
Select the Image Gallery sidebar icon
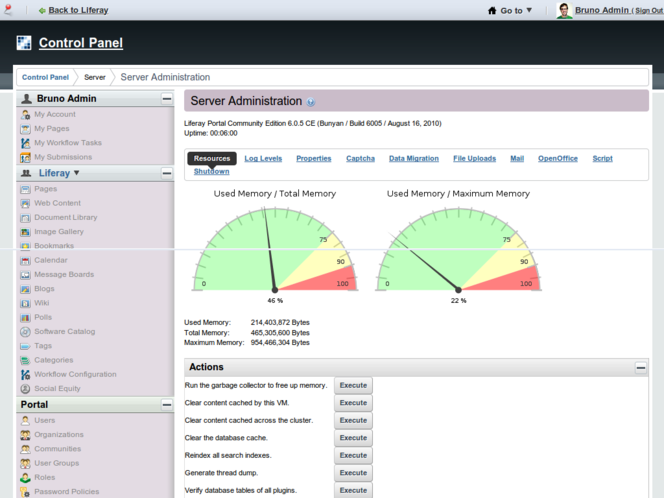coord(25,231)
